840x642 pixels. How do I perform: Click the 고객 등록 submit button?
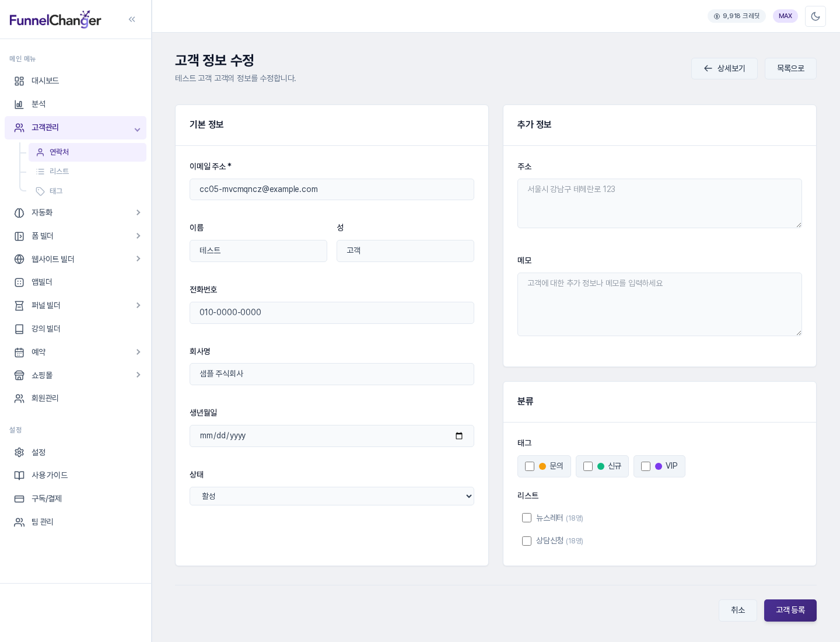(x=790, y=610)
